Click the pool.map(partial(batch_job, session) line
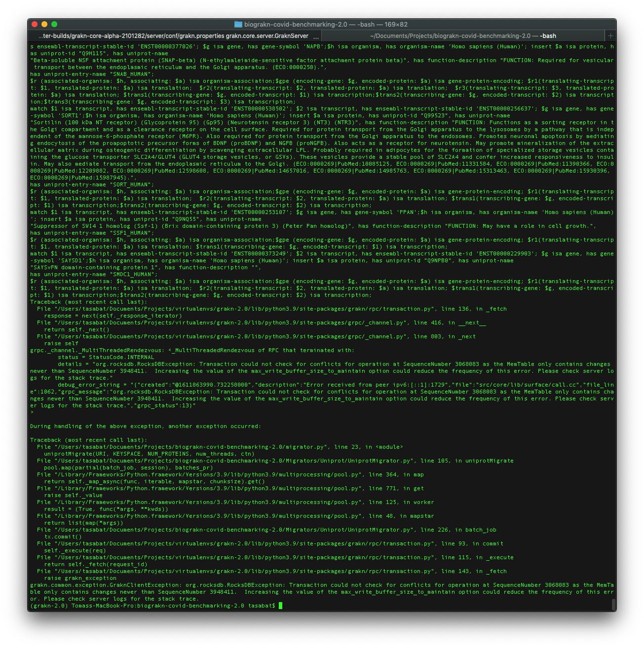 (128, 468)
